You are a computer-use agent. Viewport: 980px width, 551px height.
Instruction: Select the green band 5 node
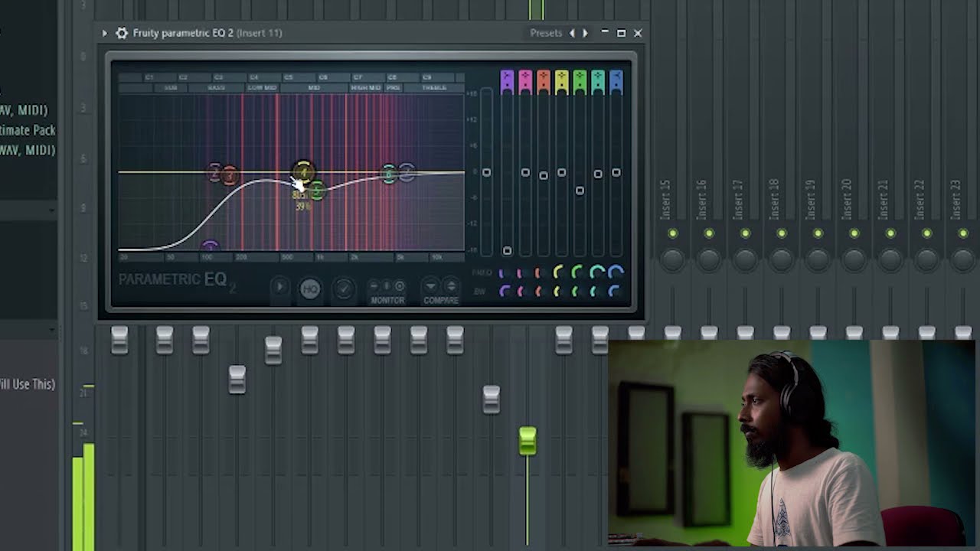(317, 189)
